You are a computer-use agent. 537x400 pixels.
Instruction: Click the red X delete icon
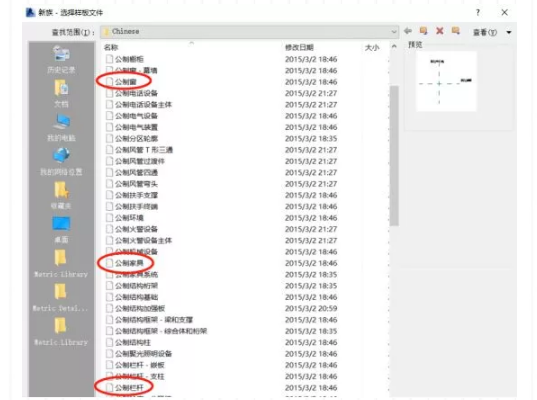coord(440,31)
